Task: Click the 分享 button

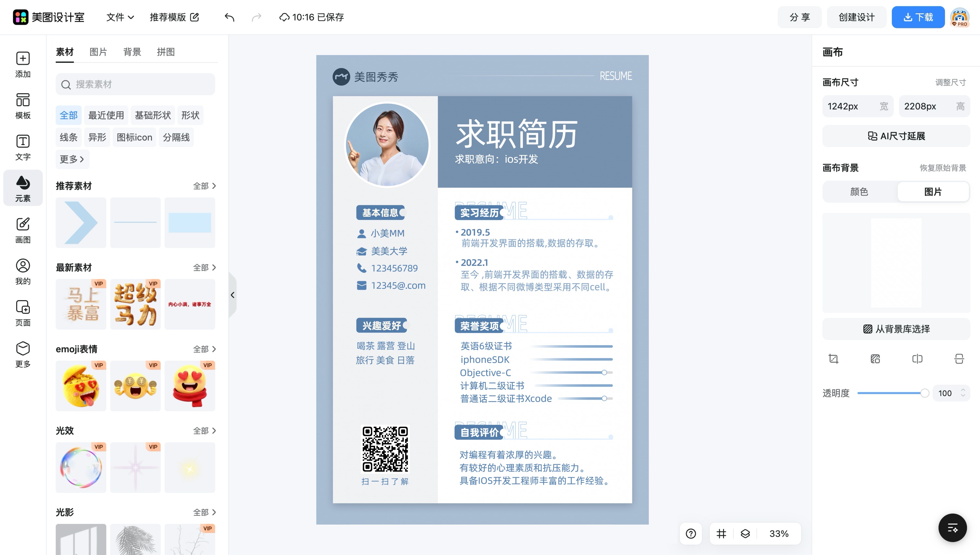Action: click(x=799, y=17)
